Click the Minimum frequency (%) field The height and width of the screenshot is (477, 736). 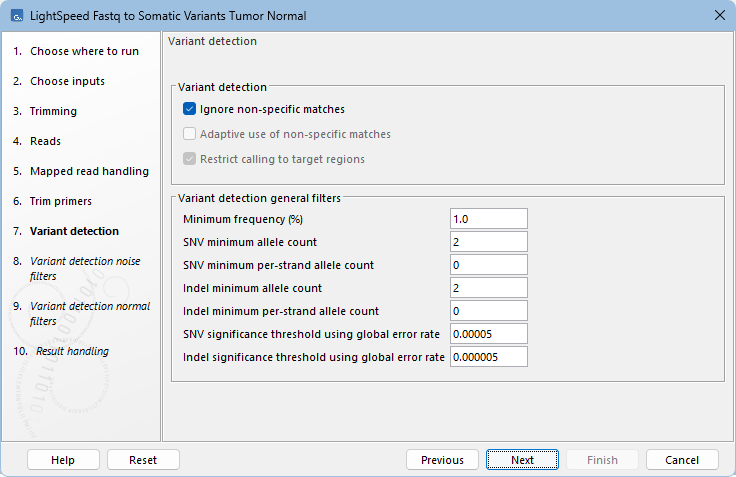tap(489, 219)
